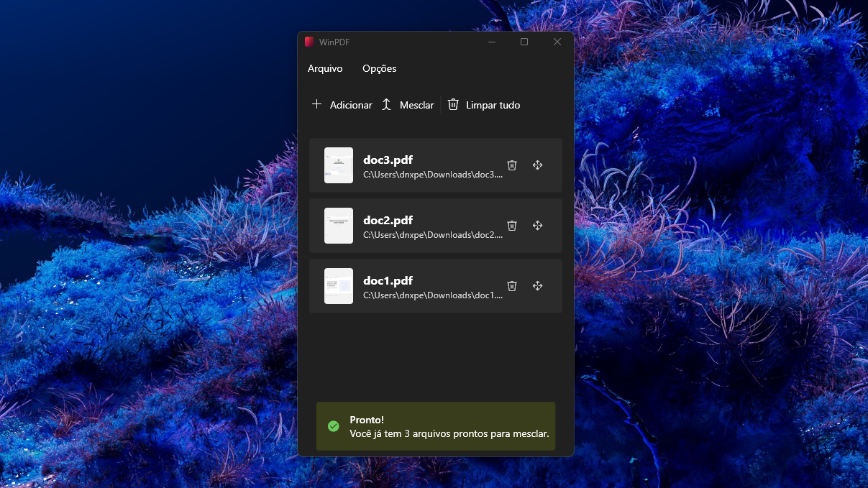Open the Opções menu
This screenshot has height=488, width=868.
[379, 69]
